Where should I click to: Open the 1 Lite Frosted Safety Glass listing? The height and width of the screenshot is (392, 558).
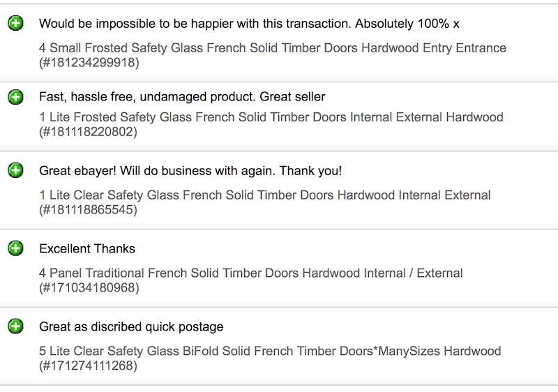271,117
